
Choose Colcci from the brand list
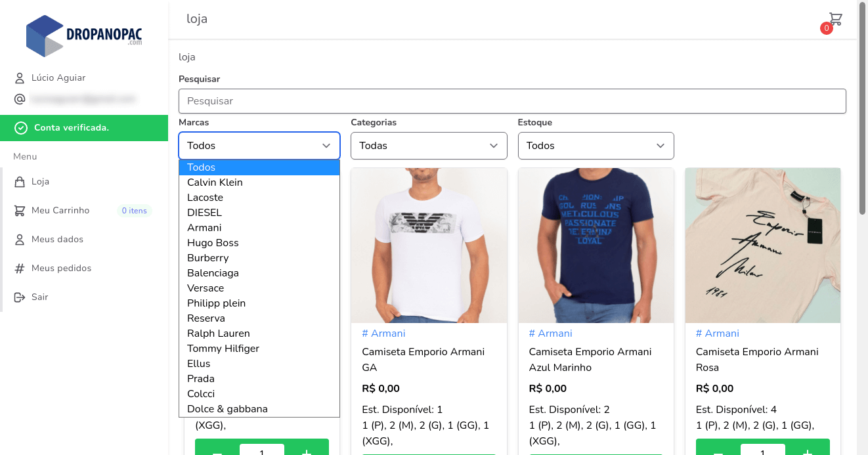pyautogui.click(x=259, y=394)
